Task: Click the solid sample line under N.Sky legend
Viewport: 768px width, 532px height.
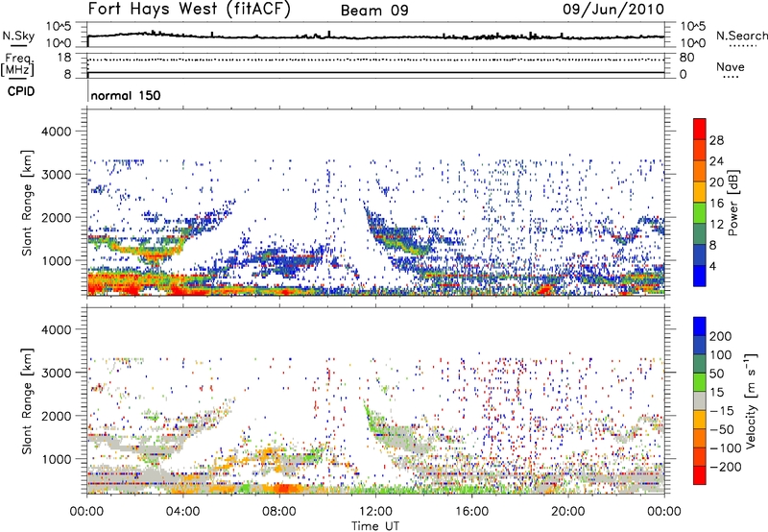Action: pos(18,45)
